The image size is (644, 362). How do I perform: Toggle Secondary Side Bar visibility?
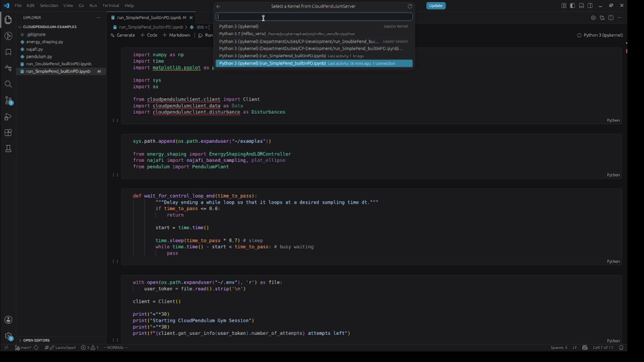590,6
